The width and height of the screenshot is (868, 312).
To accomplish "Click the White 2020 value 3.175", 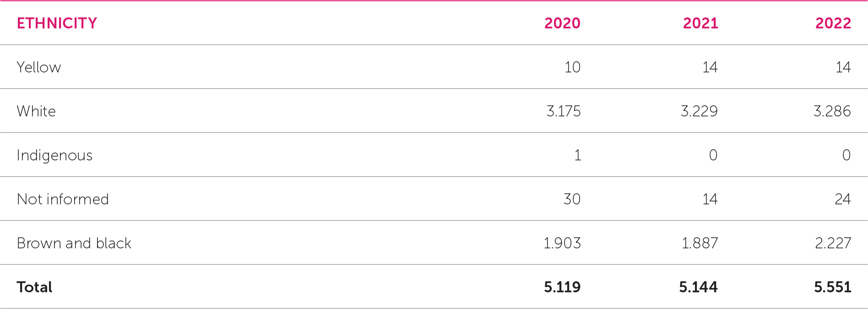I will click(x=563, y=111).
